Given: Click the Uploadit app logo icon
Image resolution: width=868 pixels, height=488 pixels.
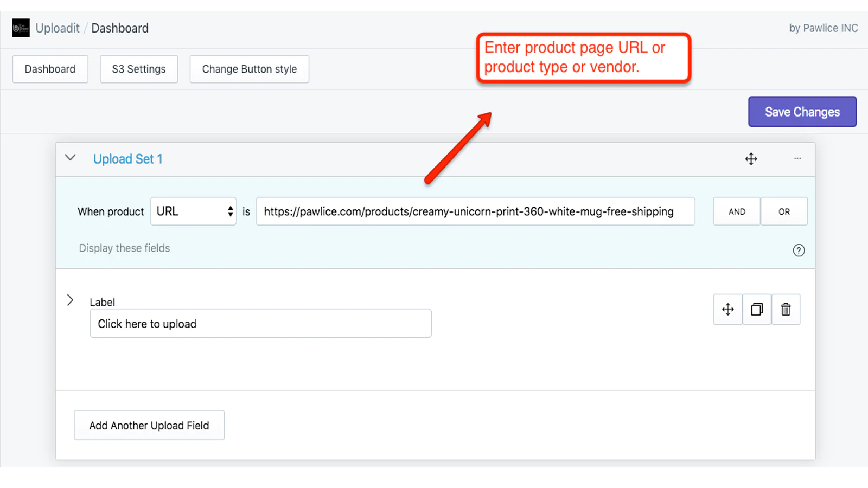Looking at the screenshot, I should (x=21, y=28).
